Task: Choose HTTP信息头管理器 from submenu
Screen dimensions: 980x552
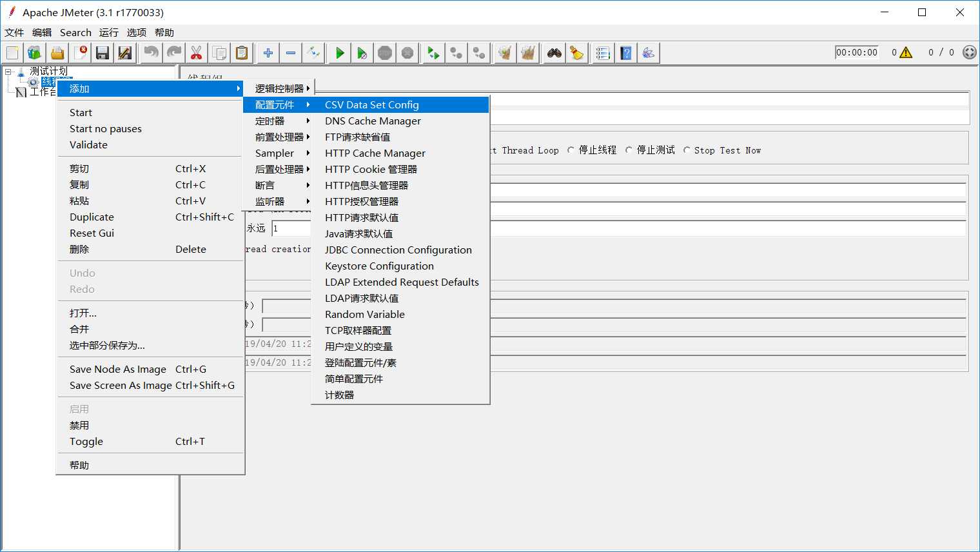Action: [400, 185]
